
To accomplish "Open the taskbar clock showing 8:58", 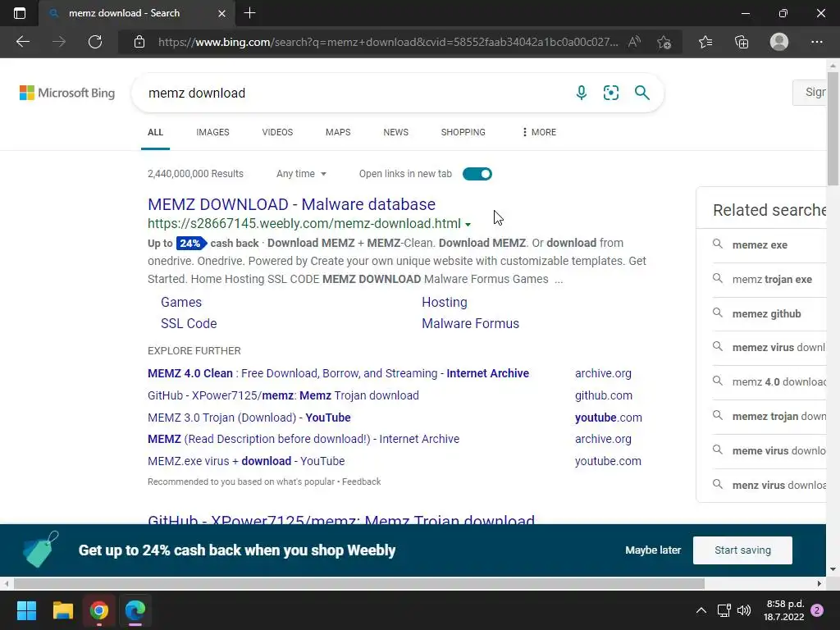I will (785, 610).
